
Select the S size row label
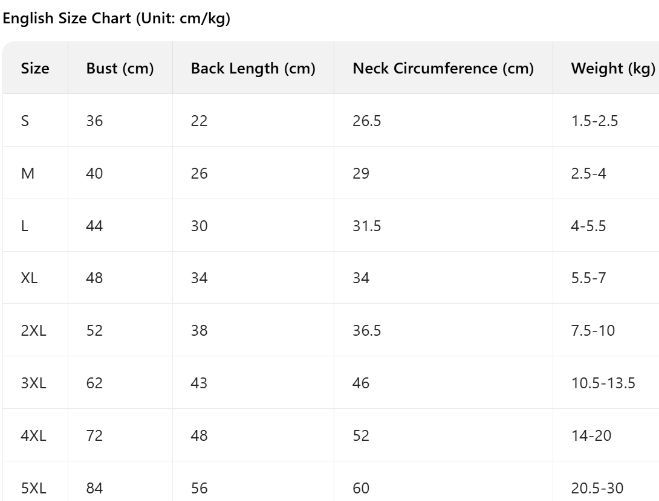coord(25,121)
